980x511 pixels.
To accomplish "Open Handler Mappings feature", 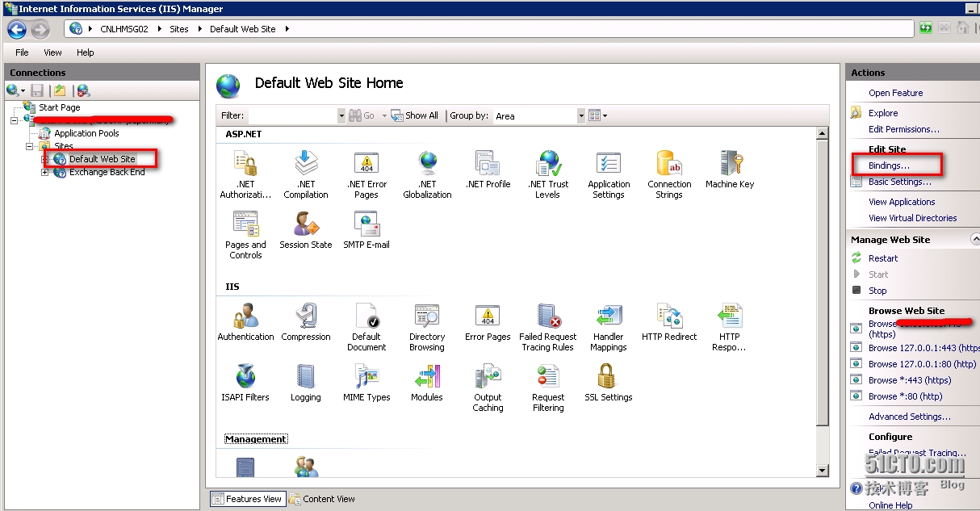I will 609,327.
